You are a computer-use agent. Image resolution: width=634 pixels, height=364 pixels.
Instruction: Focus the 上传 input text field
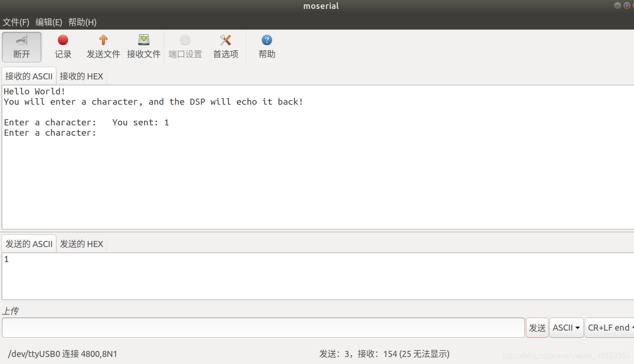click(263, 328)
